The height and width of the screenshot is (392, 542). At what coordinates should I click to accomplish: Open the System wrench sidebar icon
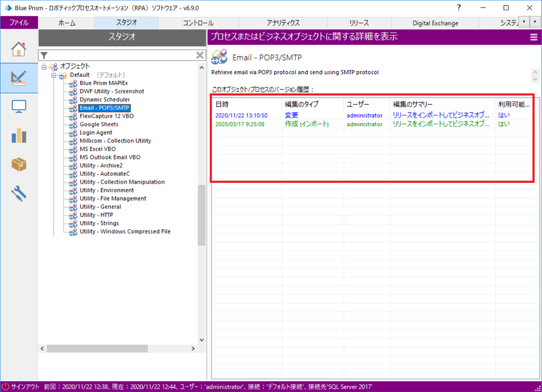click(x=18, y=194)
